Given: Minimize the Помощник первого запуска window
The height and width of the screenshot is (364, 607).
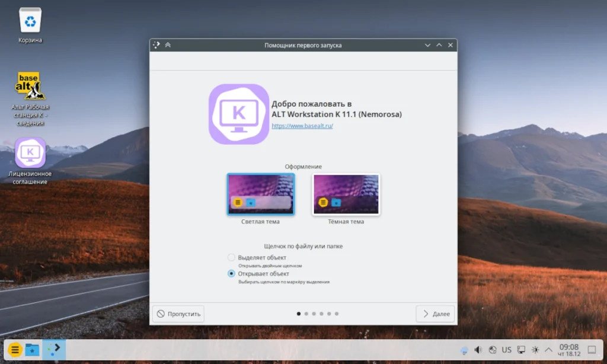Looking at the screenshot, I should click(427, 45).
